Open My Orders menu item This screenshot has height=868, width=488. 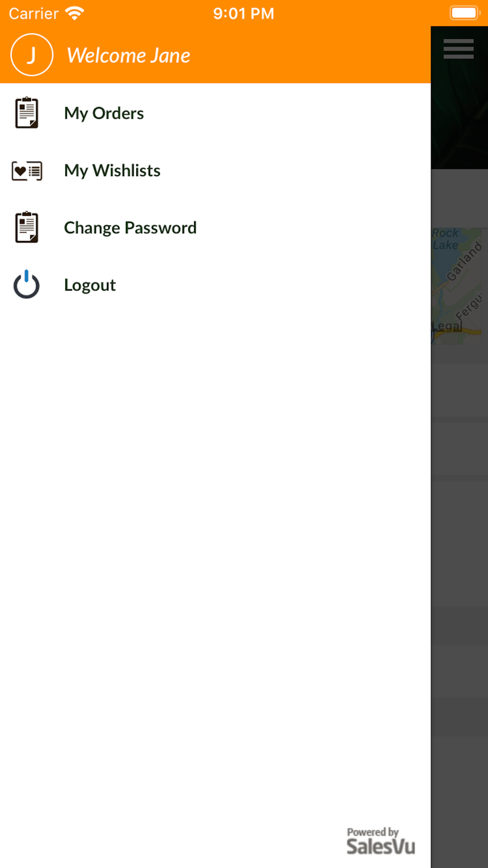click(x=215, y=113)
